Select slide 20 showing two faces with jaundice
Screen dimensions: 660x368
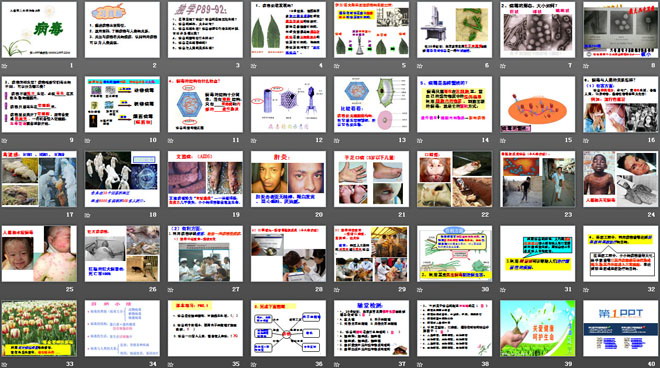[x=288, y=179]
